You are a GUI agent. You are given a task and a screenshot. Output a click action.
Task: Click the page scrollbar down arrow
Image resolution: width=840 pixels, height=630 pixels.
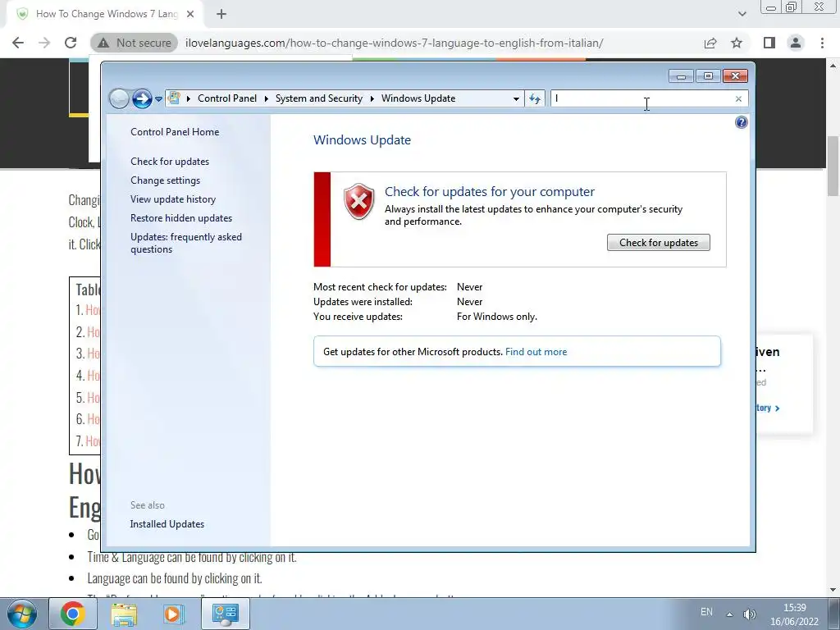(833, 591)
